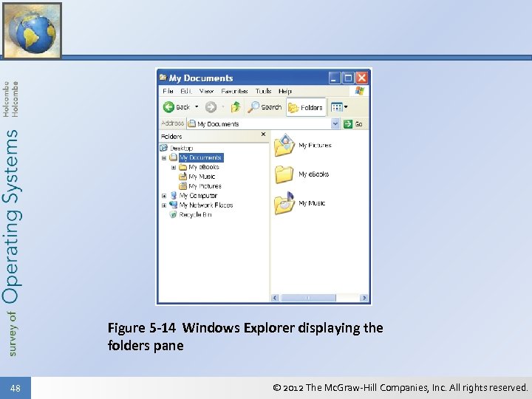
Task: Close the My Documents window
Action: pyautogui.click(x=362, y=78)
